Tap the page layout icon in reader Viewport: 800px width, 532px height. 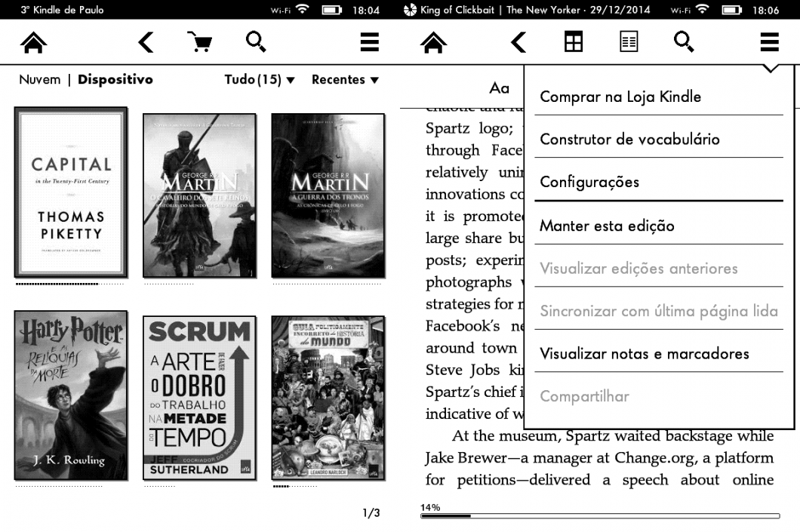click(628, 44)
